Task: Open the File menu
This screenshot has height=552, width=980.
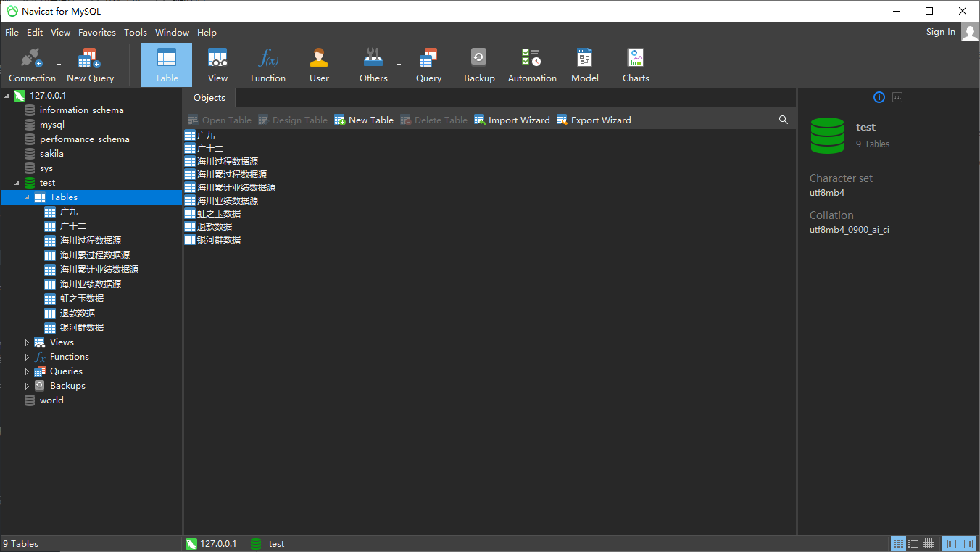Action: tap(12, 33)
